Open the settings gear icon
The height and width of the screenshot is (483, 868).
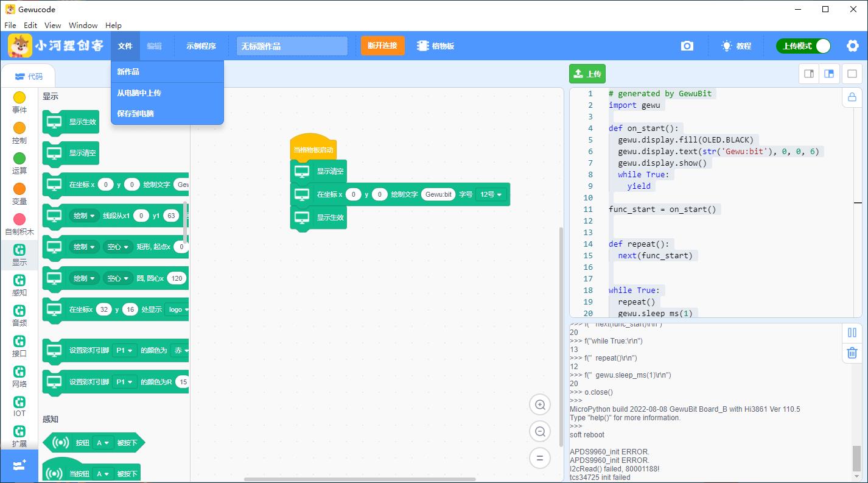[x=853, y=46]
